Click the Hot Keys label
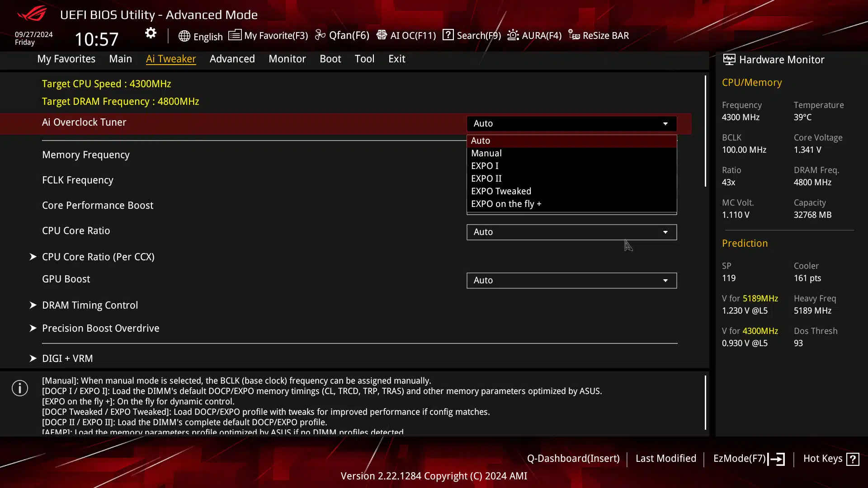868x488 pixels. point(823,459)
